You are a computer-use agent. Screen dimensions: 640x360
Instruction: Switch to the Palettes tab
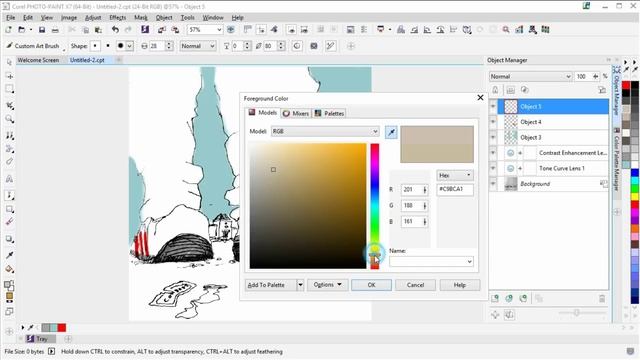(329, 113)
